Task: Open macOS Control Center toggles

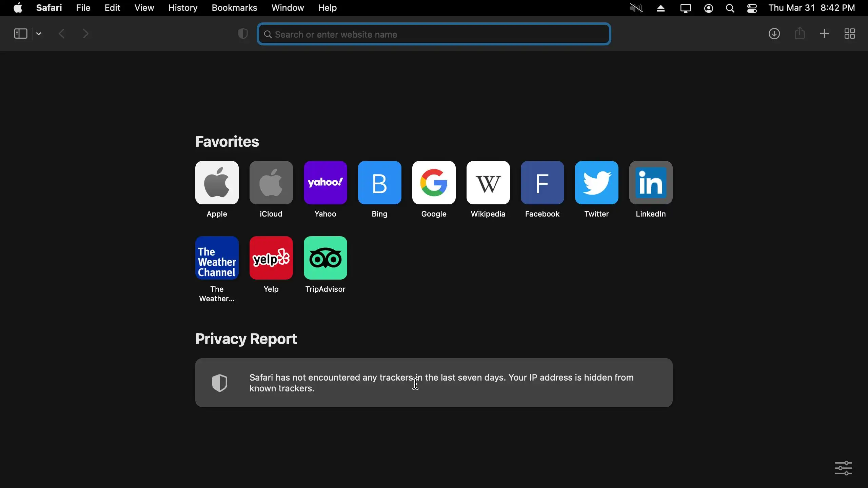Action: 752,8
